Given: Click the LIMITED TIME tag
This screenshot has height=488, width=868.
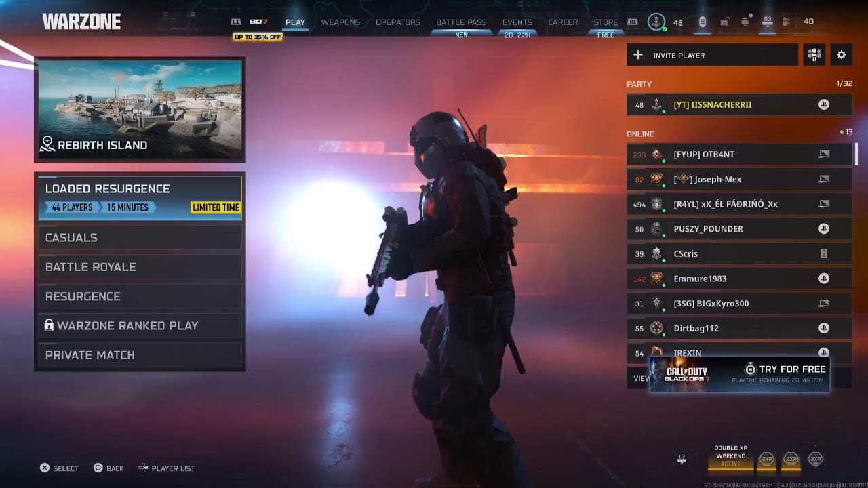Looking at the screenshot, I should pyautogui.click(x=216, y=207).
